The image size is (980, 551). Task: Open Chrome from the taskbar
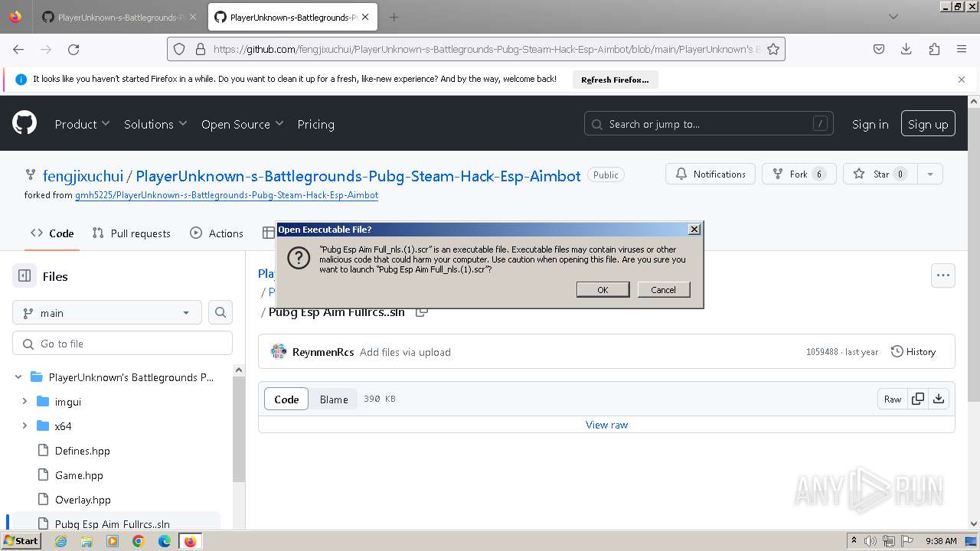pyautogui.click(x=139, y=541)
